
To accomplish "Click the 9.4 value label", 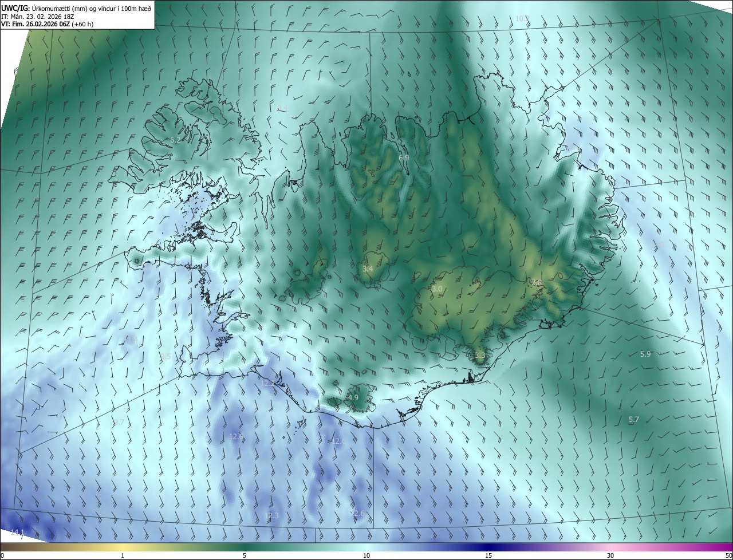I will (282, 108).
